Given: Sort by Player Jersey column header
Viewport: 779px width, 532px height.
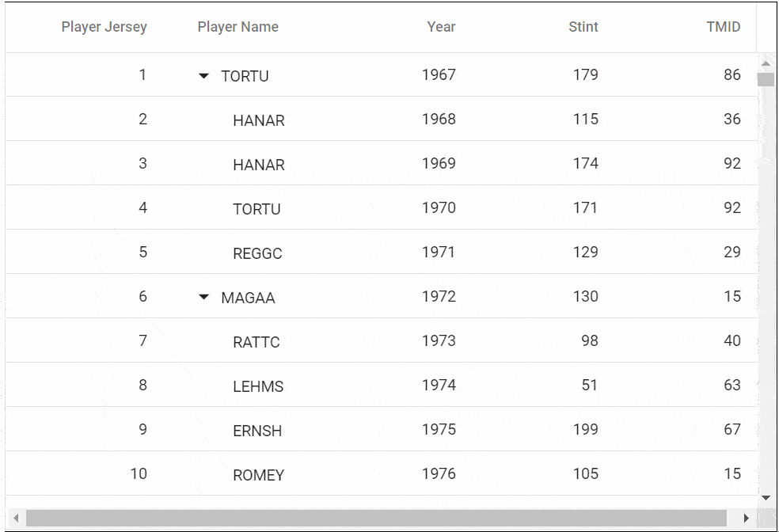Looking at the screenshot, I should click(104, 27).
